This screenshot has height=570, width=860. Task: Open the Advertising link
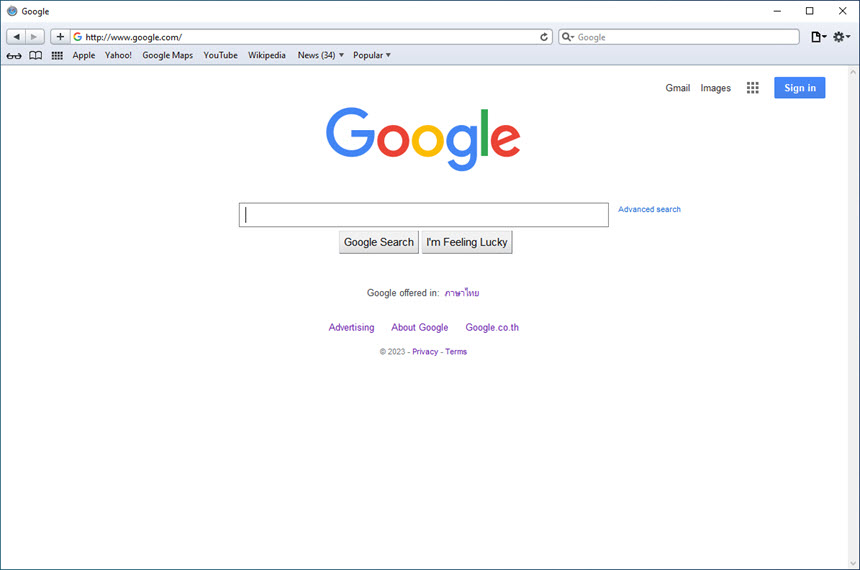[351, 327]
